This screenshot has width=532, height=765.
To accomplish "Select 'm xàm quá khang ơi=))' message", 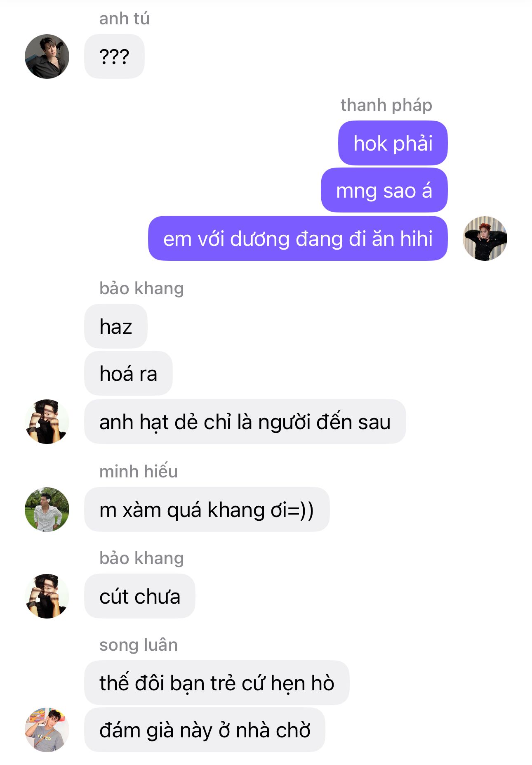I will pyautogui.click(x=207, y=510).
